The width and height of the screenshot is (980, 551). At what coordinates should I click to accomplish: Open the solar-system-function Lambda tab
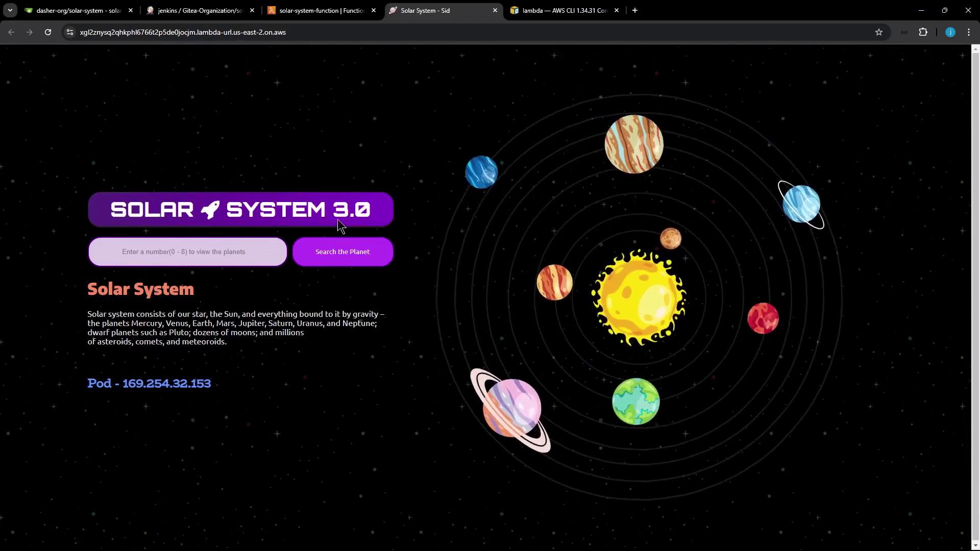(321, 10)
